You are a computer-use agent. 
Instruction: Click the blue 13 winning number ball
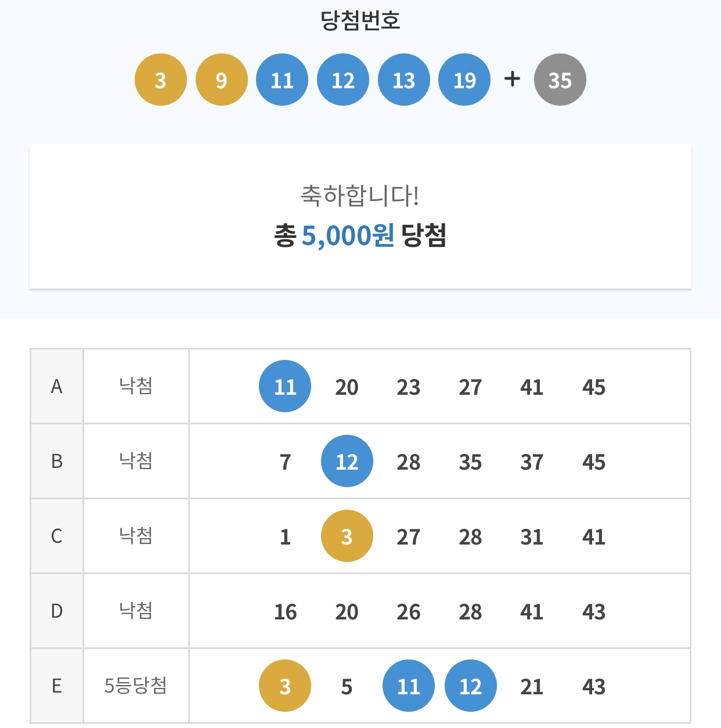[x=404, y=80]
